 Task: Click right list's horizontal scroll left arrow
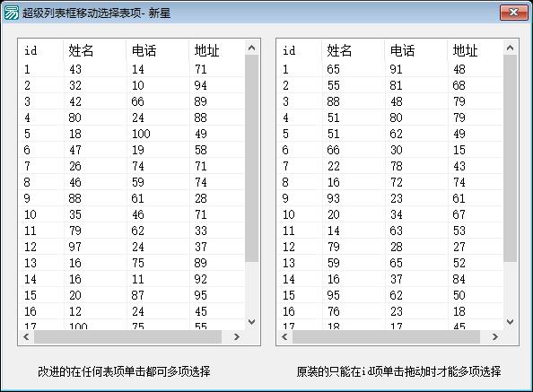284,336
